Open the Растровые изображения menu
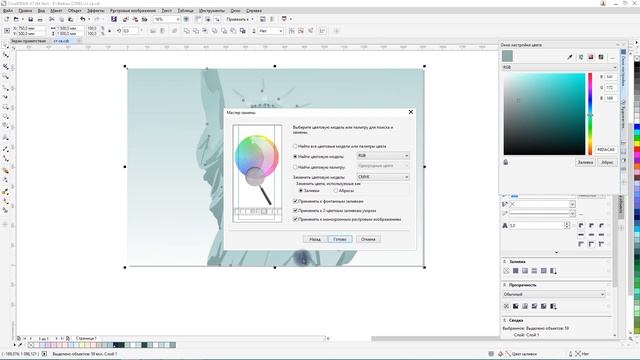This screenshot has width=640, height=360. tap(133, 11)
